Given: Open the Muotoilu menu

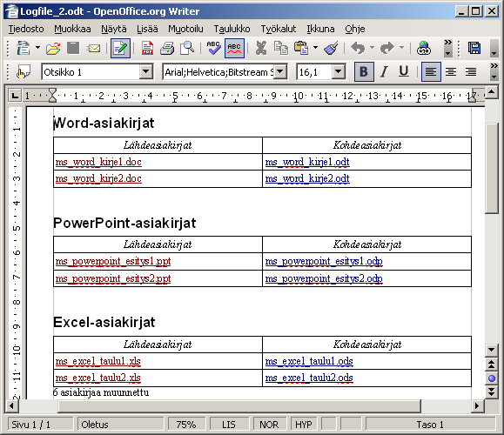Looking at the screenshot, I should (x=185, y=29).
